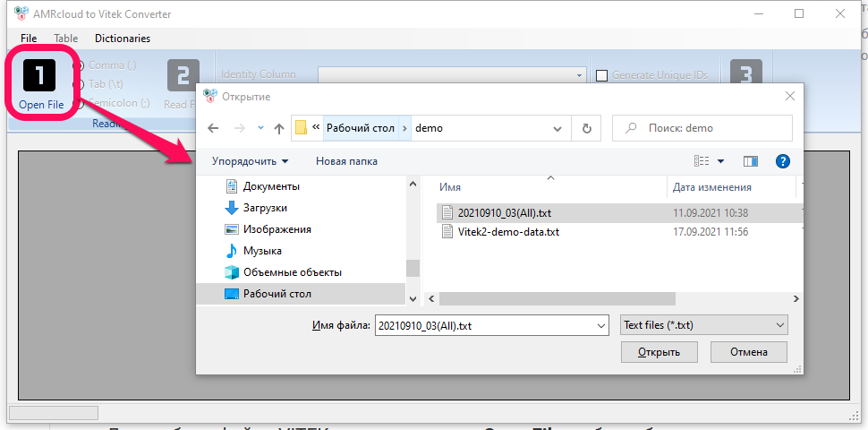Screen dimensions: 868x430
Task: Click the double chevron in address bar
Action: tap(316, 127)
